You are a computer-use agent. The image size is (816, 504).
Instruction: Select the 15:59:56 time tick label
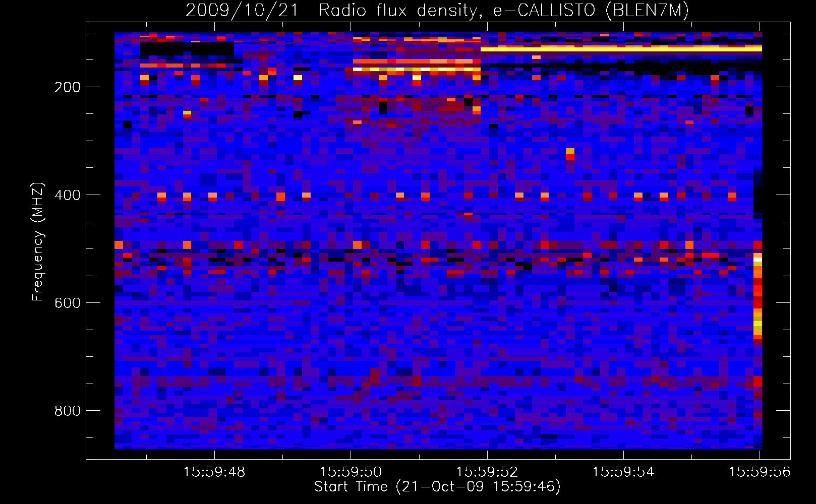coord(760,472)
